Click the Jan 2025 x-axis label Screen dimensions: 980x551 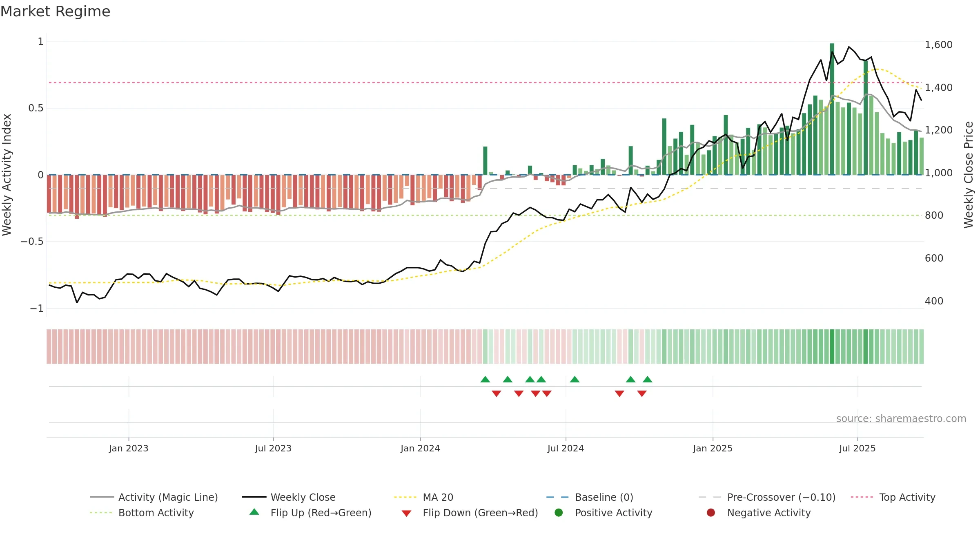(x=713, y=448)
